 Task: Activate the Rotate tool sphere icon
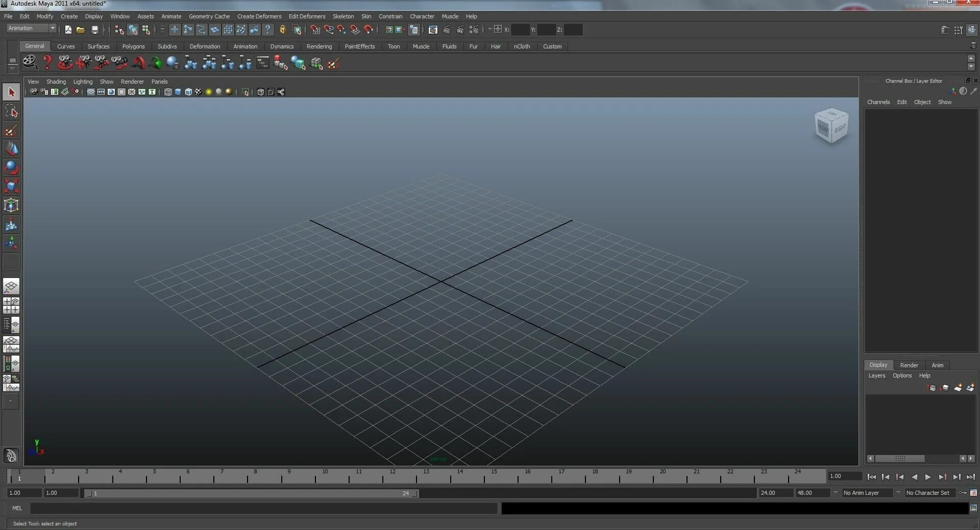point(11,167)
